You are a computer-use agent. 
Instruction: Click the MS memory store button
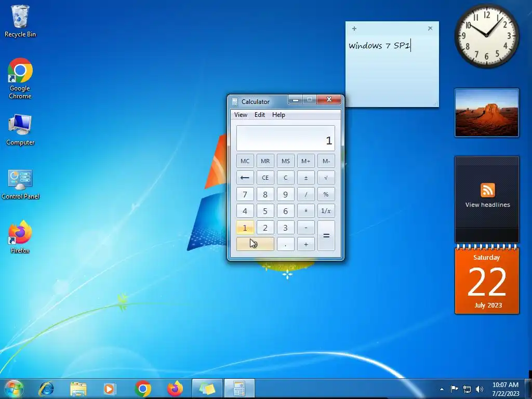coord(286,161)
